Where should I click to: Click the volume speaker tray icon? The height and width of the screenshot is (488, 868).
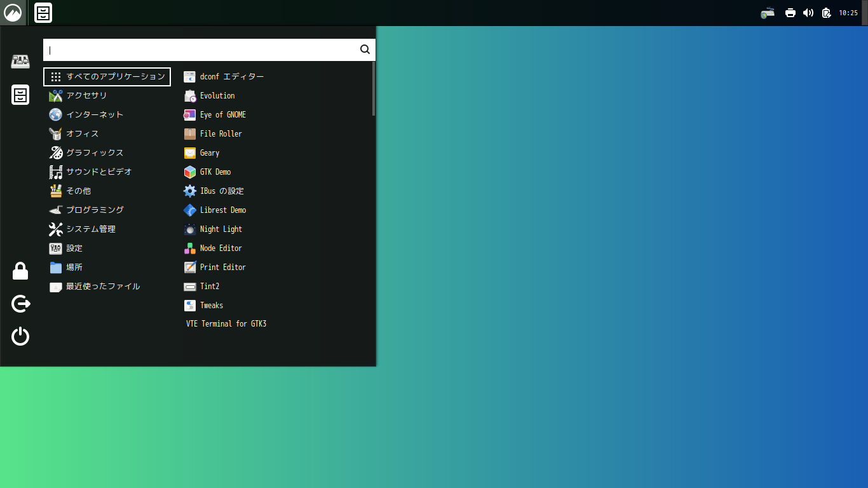click(808, 13)
